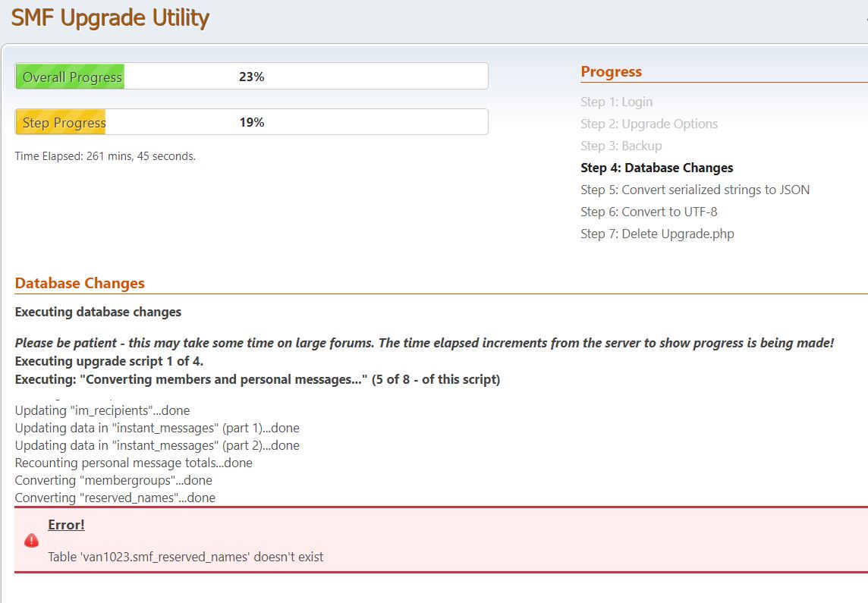Image resolution: width=868 pixels, height=603 pixels.
Task: Select the Time Elapsed text
Action: [105, 155]
